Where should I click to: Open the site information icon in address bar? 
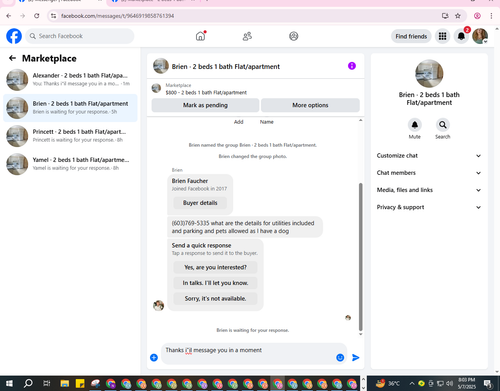[x=53, y=16]
